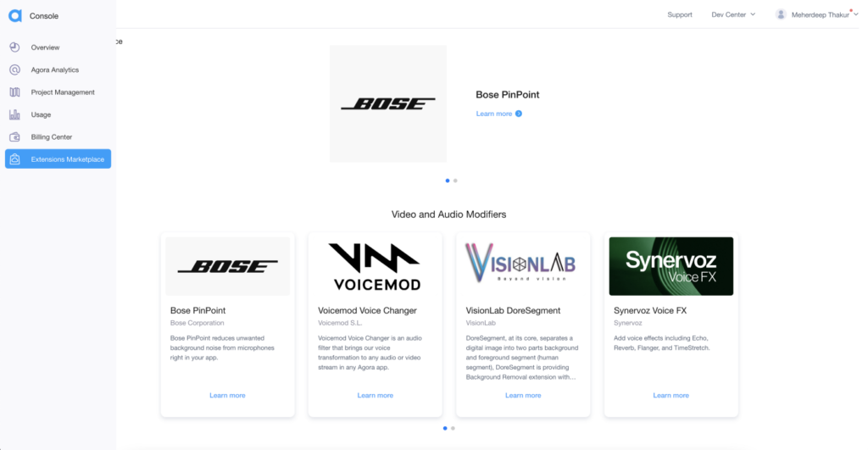This screenshot has height=450, width=868.
Task: Click the Agora Analytics sidebar icon
Action: coord(15,69)
